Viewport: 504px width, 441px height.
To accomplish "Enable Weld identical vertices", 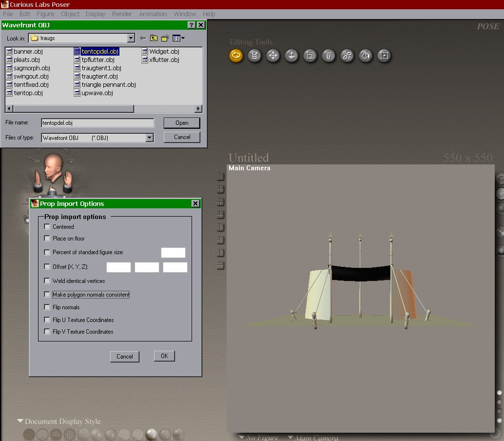I will click(x=47, y=281).
